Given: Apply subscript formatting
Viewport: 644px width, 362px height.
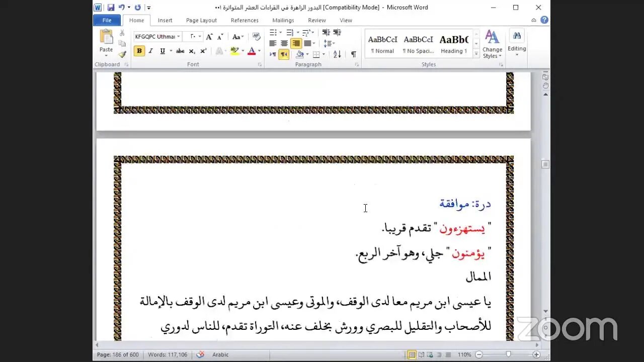Looking at the screenshot, I should pyautogui.click(x=192, y=51).
